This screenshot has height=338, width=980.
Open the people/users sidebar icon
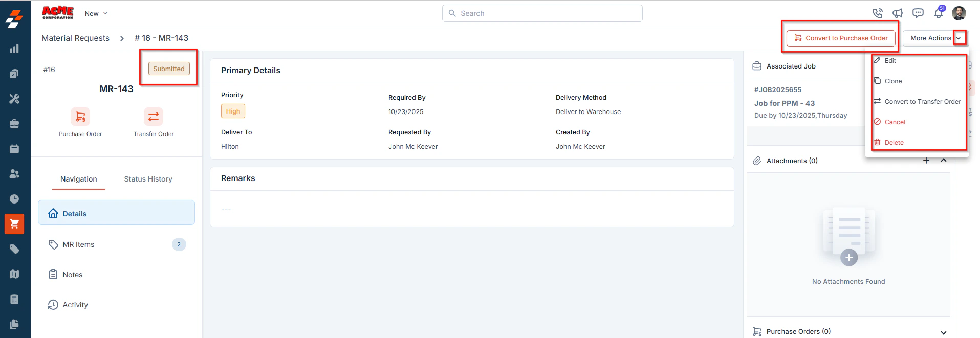point(14,174)
